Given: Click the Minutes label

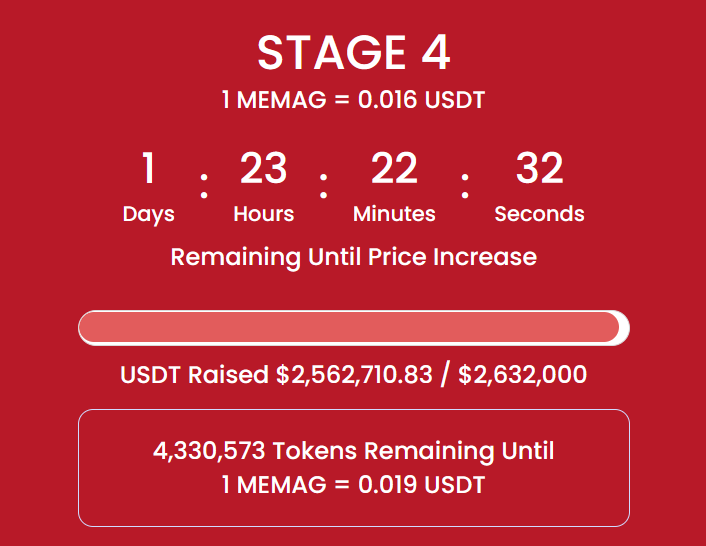Looking at the screenshot, I should [394, 214].
